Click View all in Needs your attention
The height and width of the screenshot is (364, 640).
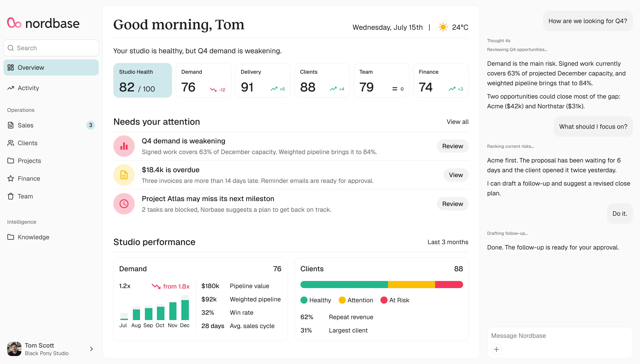(458, 122)
